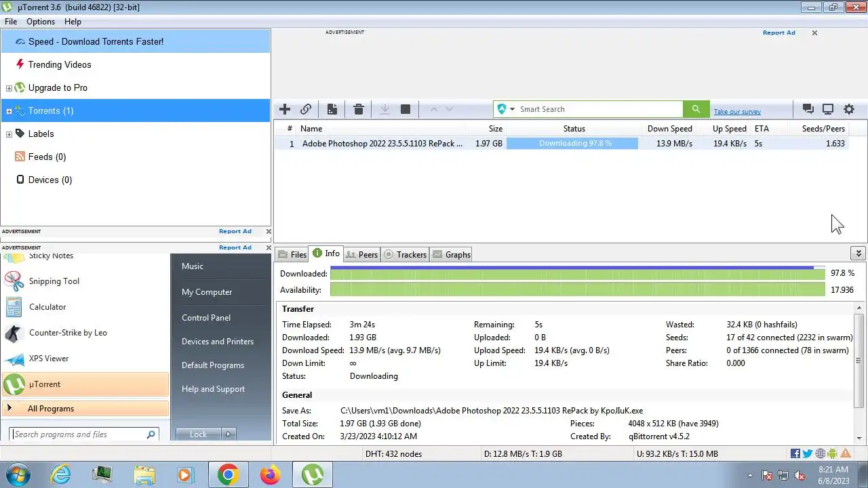Open the File menu
This screenshot has height=488, width=868.
click(11, 22)
